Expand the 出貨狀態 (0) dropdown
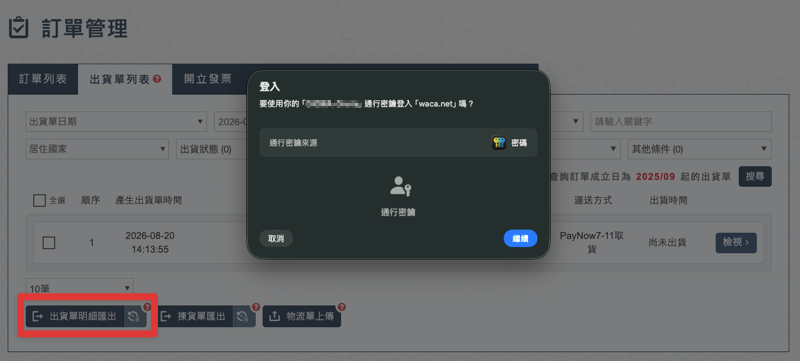 pyautogui.click(x=212, y=149)
